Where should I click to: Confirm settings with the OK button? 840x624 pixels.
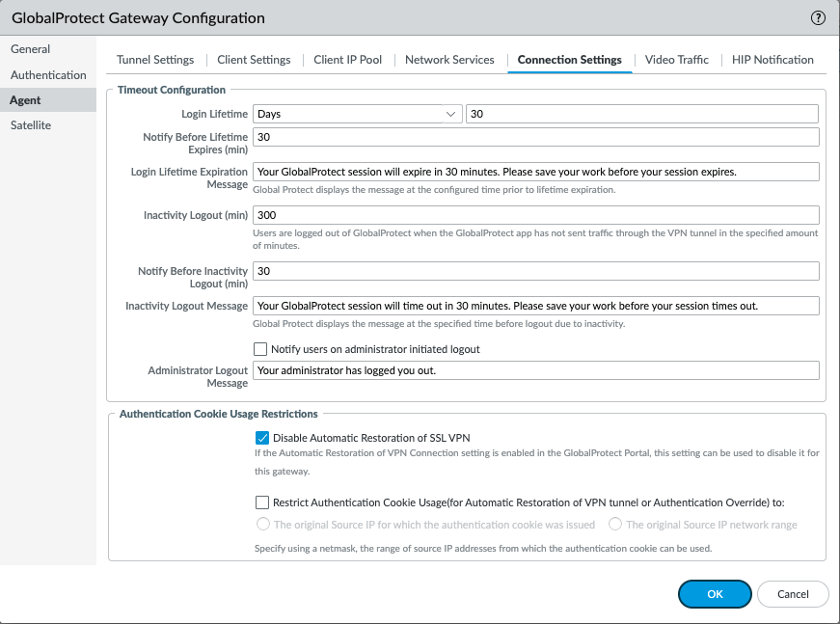coord(715,594)
